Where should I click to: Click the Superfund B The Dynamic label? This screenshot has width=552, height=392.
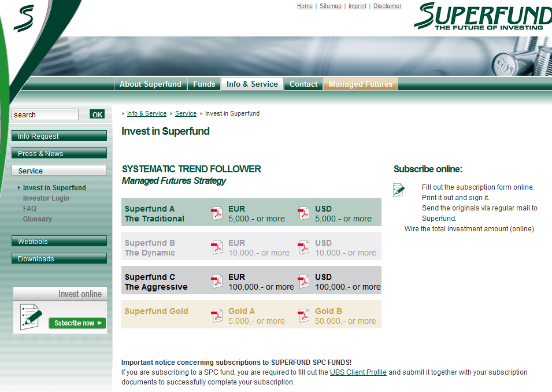pos(150,248)
